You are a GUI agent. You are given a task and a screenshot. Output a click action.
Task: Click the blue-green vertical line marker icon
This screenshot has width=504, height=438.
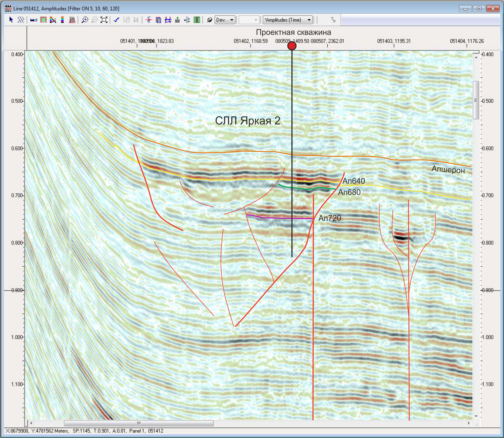click(x=187, y=20)
